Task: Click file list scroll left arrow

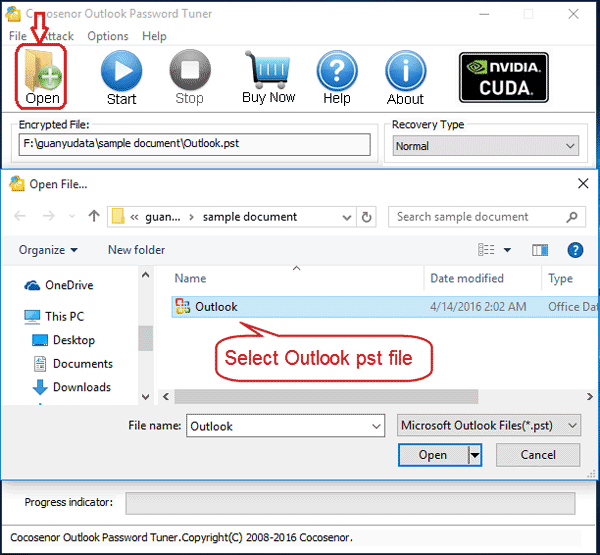Action: click(x=166, y=397)
